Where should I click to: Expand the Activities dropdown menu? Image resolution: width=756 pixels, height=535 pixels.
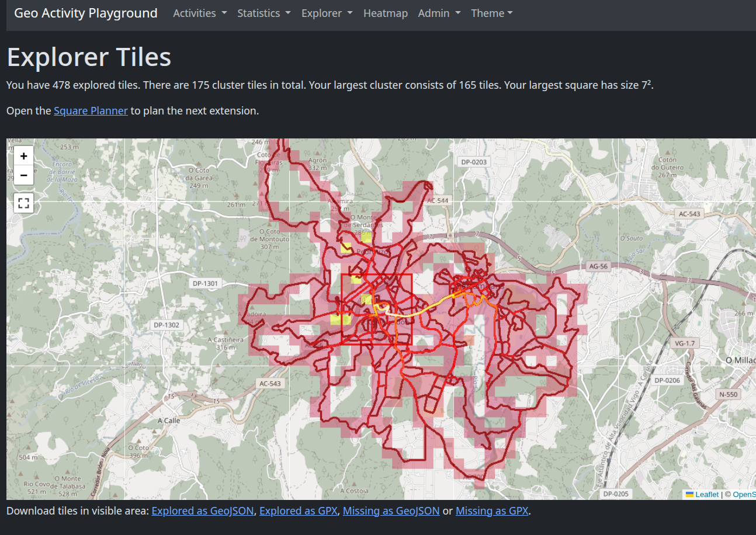tap(200, 13)
